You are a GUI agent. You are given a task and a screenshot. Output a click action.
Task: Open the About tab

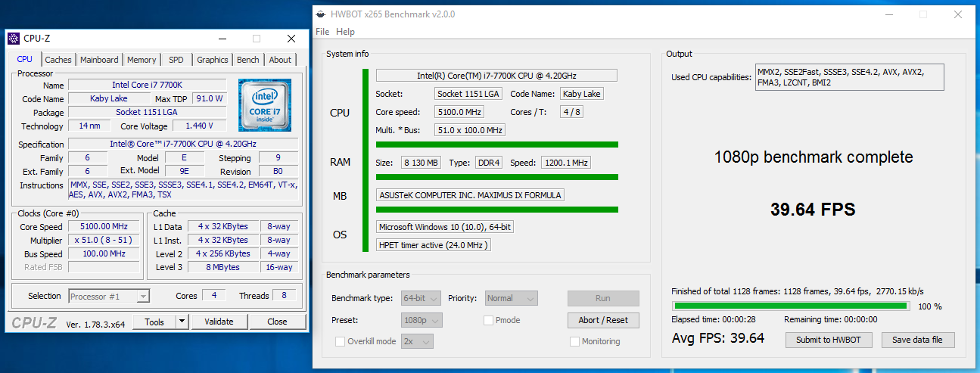pos(280,60)
